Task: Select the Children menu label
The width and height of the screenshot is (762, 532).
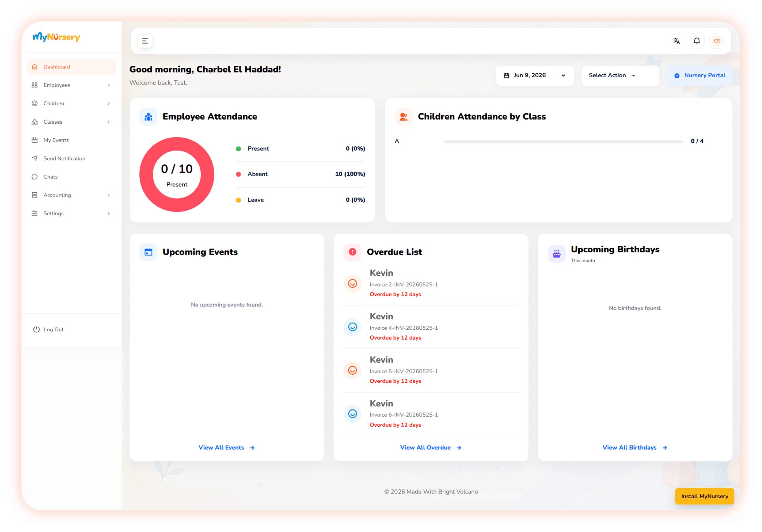Action: (x=54, y=104)
